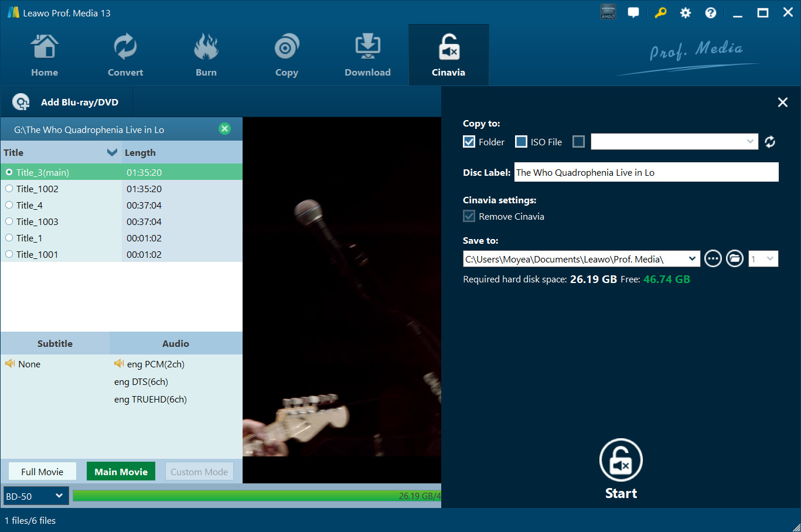Select the Title_4 radio button
This screenshot has height=532, width=801.
pyautogui.click(x=9, y=205)
